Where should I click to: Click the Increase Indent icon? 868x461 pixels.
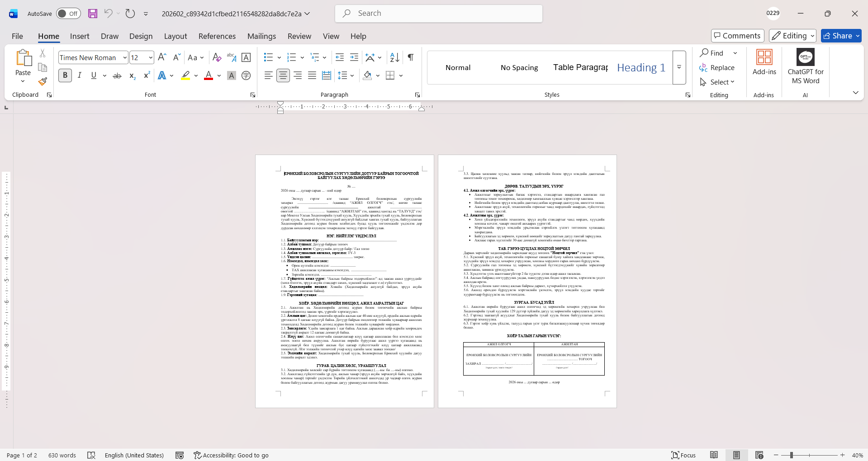click(354, 57)
